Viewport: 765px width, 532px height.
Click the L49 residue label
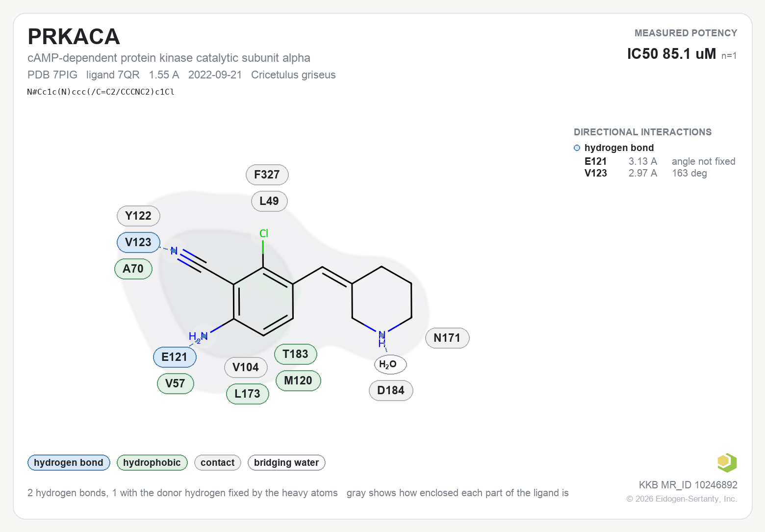(x=269, y=201)
